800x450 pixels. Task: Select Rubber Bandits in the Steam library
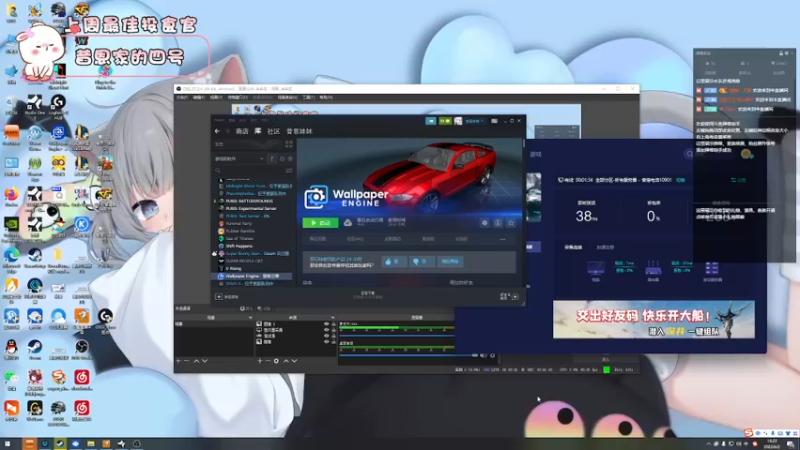pyautogui.click(x=240, y=231)
